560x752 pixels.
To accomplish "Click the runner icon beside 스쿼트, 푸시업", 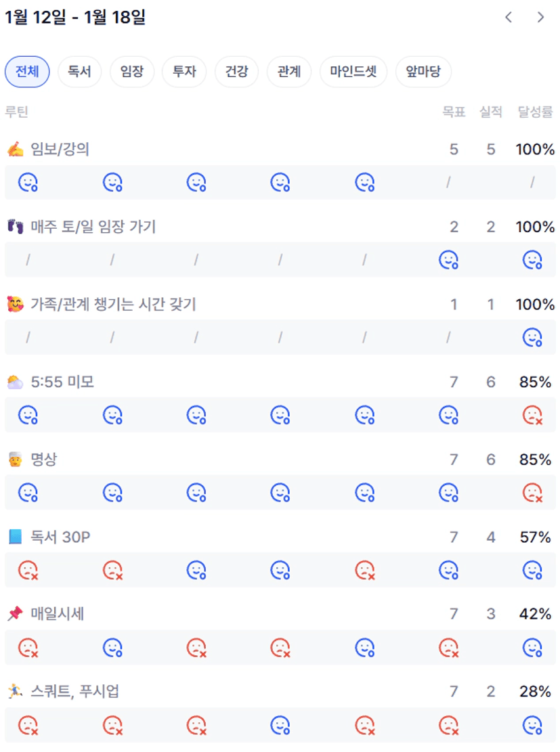I will (x=15, y=692).
